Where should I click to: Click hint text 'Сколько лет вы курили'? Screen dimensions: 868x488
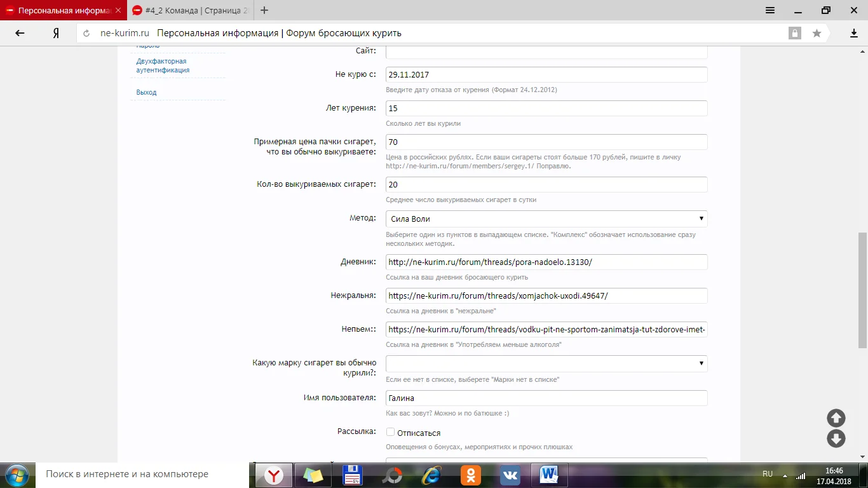[x=423, y=123]
